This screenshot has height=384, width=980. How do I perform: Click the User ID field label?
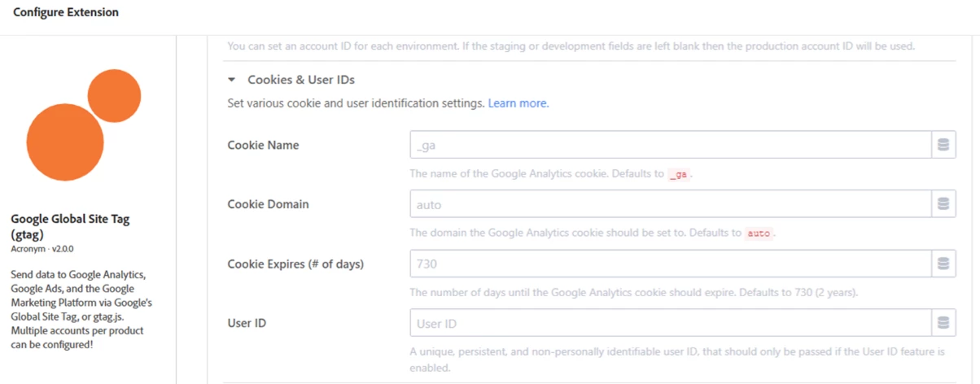point(247,323)
